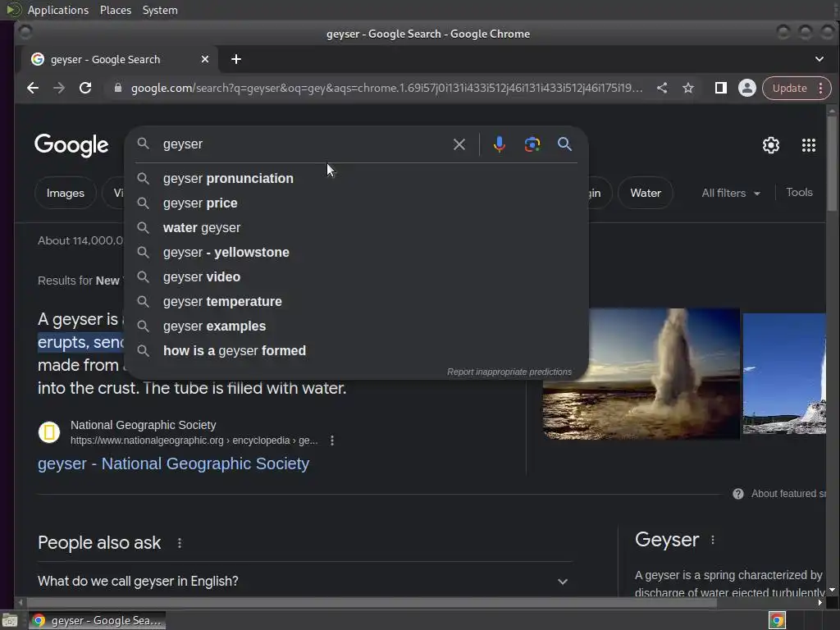Choose suggestion 'geyser video'

pyautogui.click(x=356, y=277)
